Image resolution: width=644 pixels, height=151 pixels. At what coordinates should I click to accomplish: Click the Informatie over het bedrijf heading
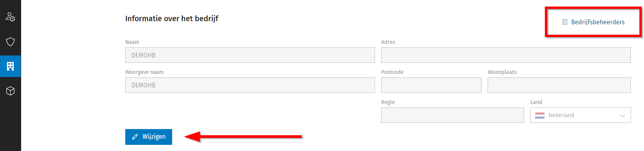(x=172, y=18)
